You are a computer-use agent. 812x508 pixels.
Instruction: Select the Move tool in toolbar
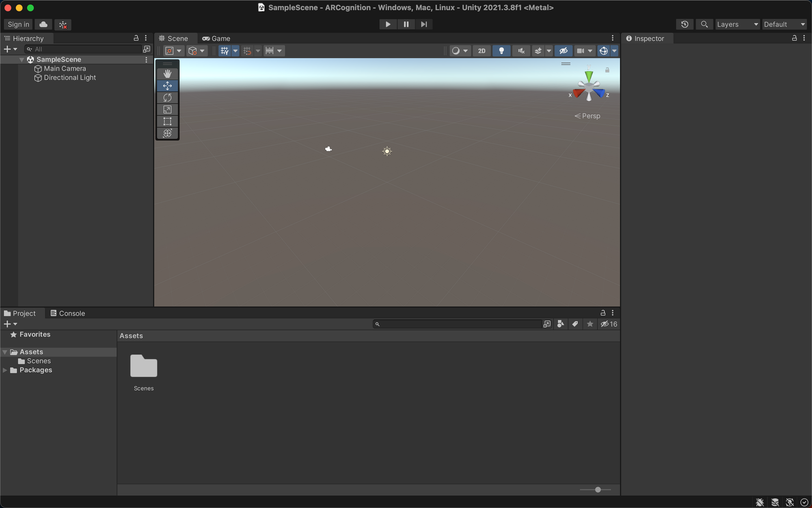(168, 85)
